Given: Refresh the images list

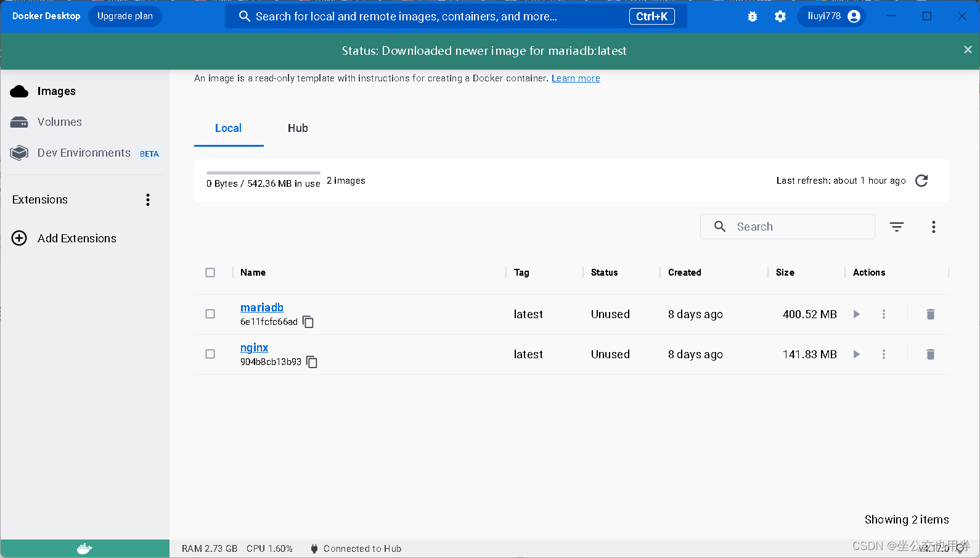Looking at the screenshot, I should [x=921, y=181].
